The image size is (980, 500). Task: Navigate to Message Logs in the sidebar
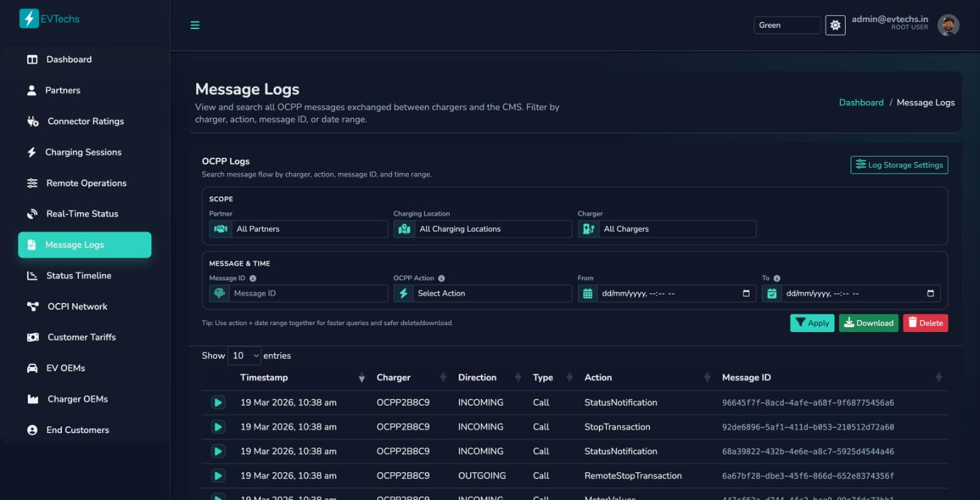[x=74, y=244]
